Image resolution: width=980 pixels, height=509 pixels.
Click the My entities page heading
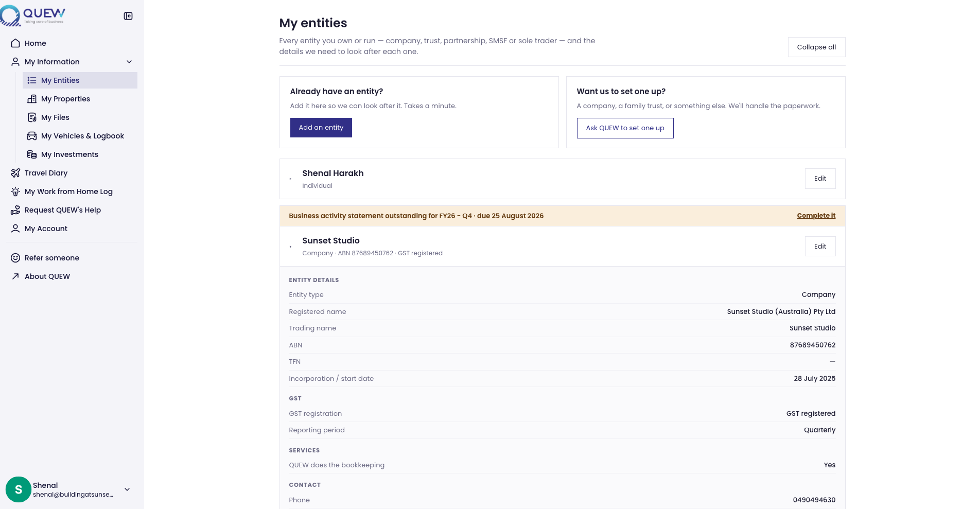[313, 23]
